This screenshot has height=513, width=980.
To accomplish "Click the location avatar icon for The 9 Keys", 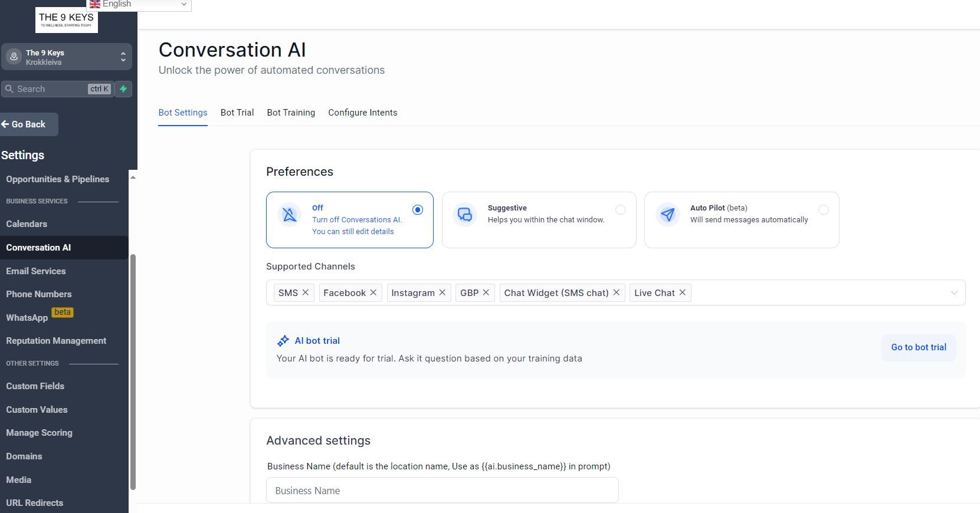I will 14,57.
